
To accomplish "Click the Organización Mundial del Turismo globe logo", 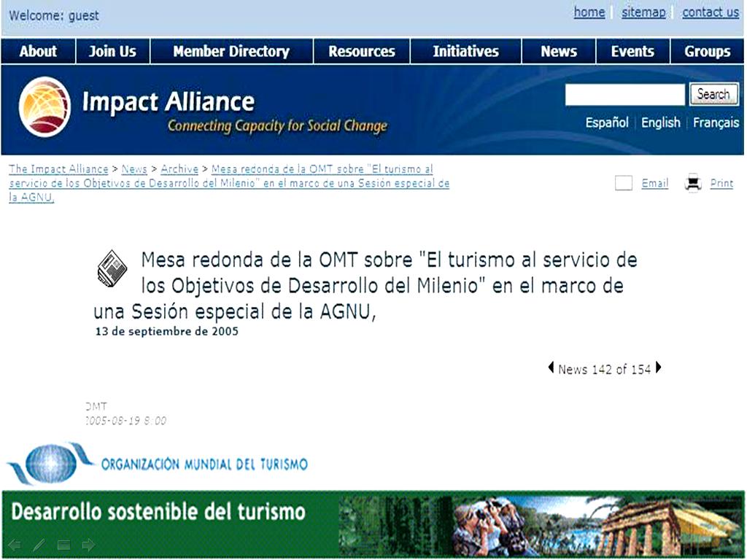I will pos(53,462).
